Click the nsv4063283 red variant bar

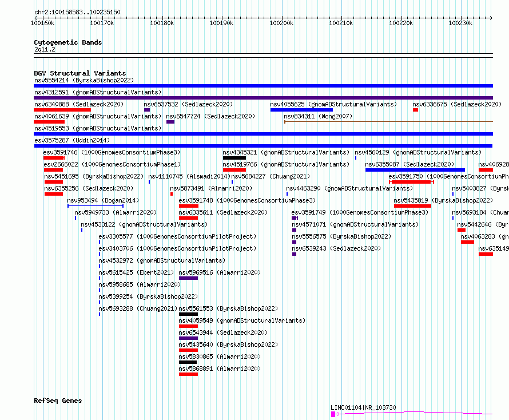pos(467,242)
